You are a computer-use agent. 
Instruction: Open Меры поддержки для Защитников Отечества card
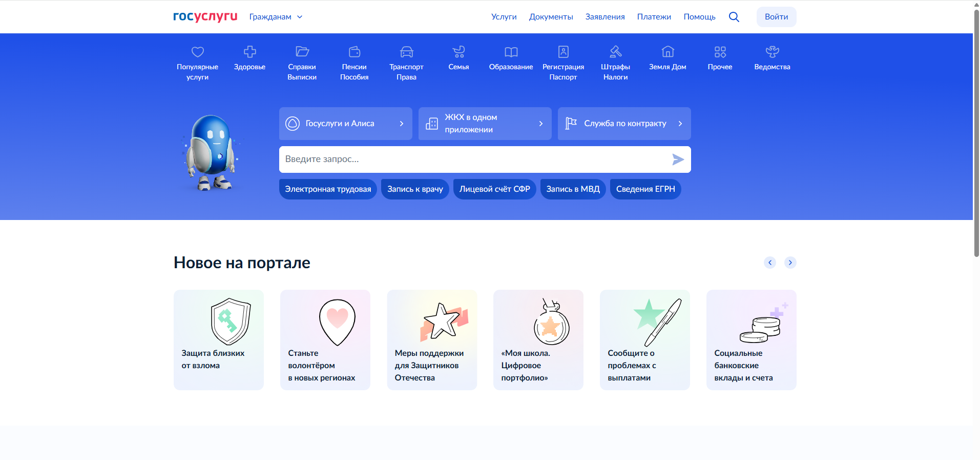[x=432, y=340]
